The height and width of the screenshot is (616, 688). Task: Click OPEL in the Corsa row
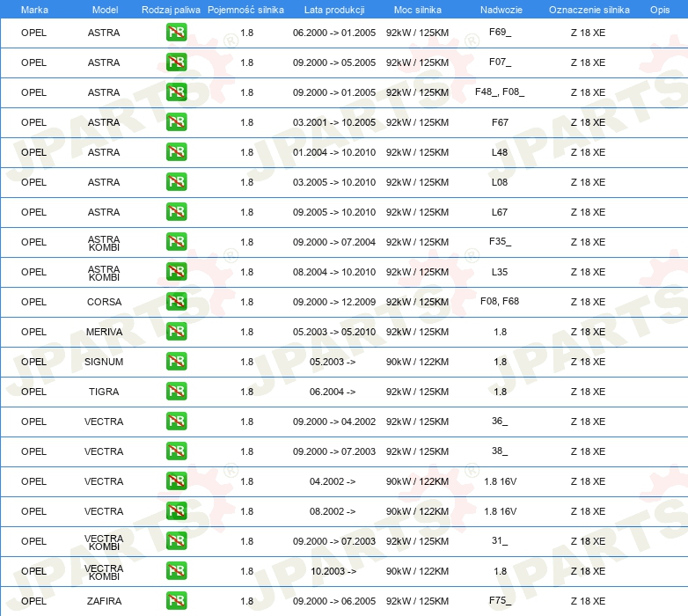point(33,302)
